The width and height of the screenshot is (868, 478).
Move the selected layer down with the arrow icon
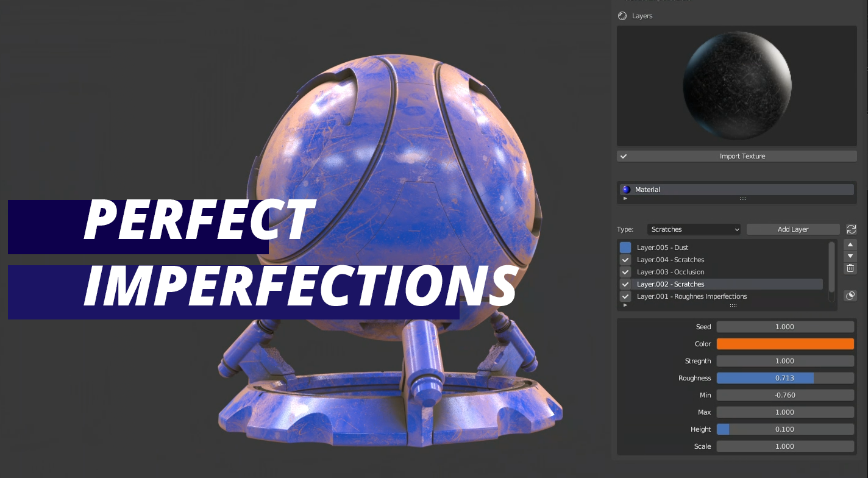click(850, 255)
